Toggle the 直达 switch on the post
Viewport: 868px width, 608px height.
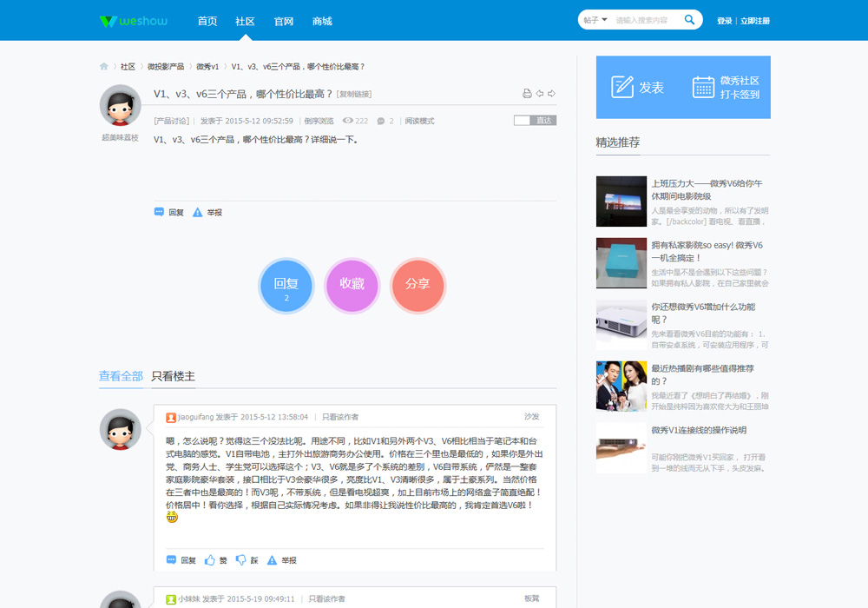(x=535, y=120)
